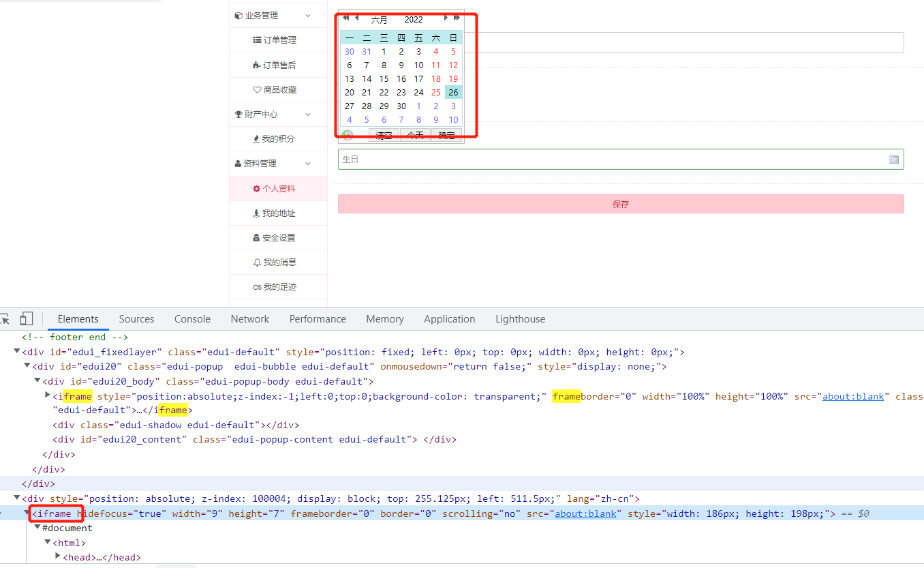The height and width of the screenshot is (568, 924).
Task: Go to previous month in calendar
Action: (356, 18)
